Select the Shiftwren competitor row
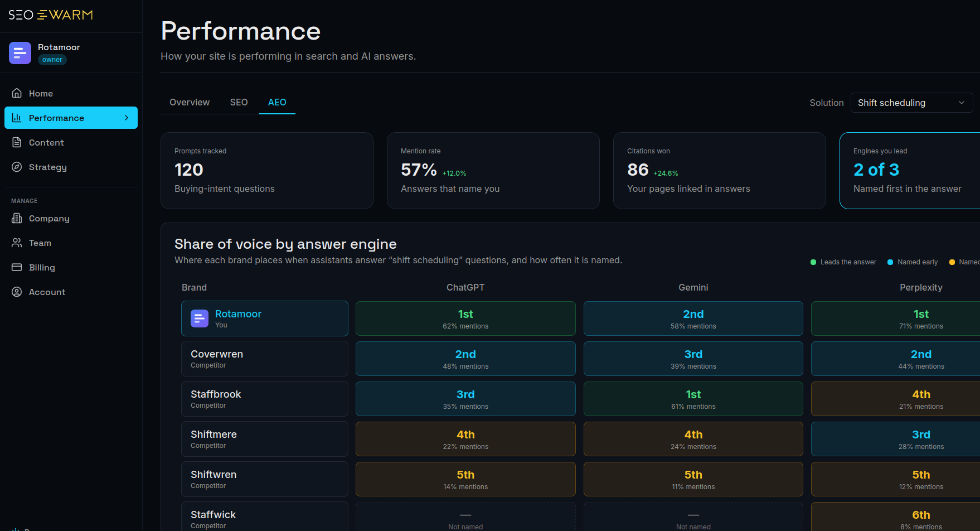Viewport: 980px width, 531px height. (x=265, y=479)
